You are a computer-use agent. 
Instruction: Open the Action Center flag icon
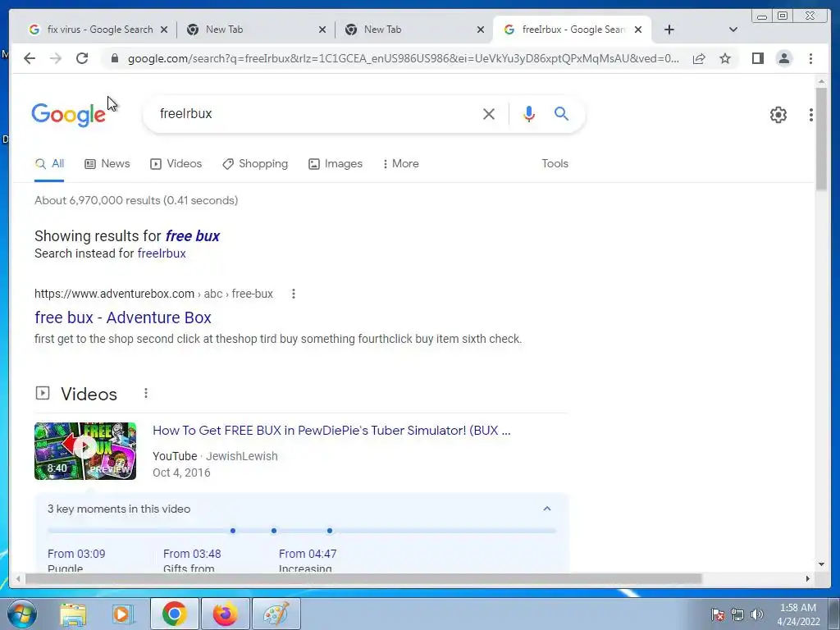coord(717,614)
